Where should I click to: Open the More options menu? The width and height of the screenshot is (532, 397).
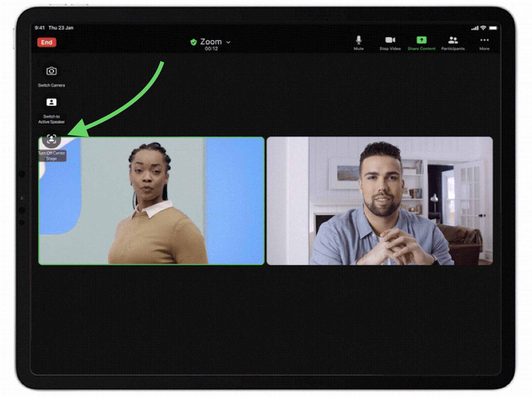[x=484, y=43]
